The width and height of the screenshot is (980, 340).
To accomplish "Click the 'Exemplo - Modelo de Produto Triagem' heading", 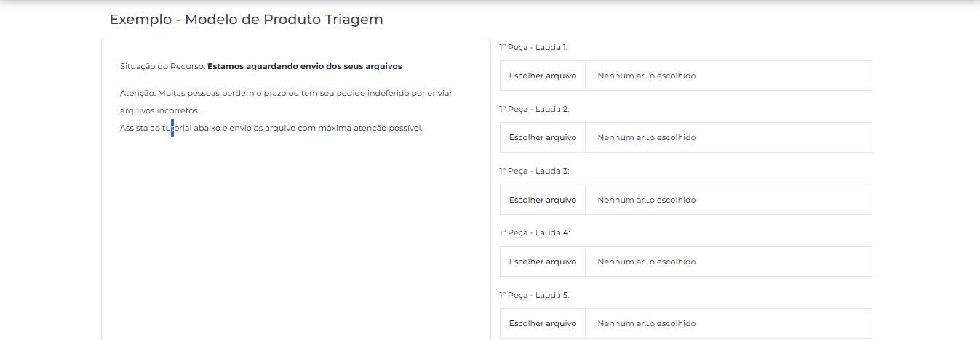I will (247, 20).
